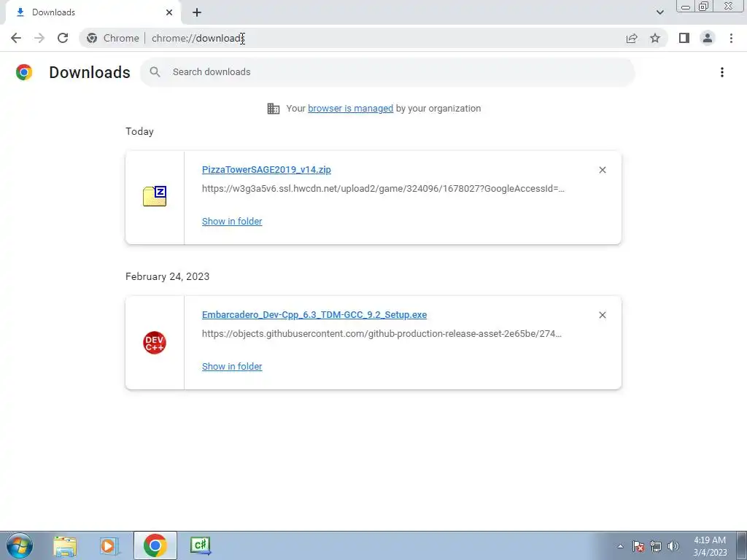The height and width of the screenshot is (560, 747).
Task: Remove Embarcadero Dev-Cpp setup from list
Action: coord(603,315)
